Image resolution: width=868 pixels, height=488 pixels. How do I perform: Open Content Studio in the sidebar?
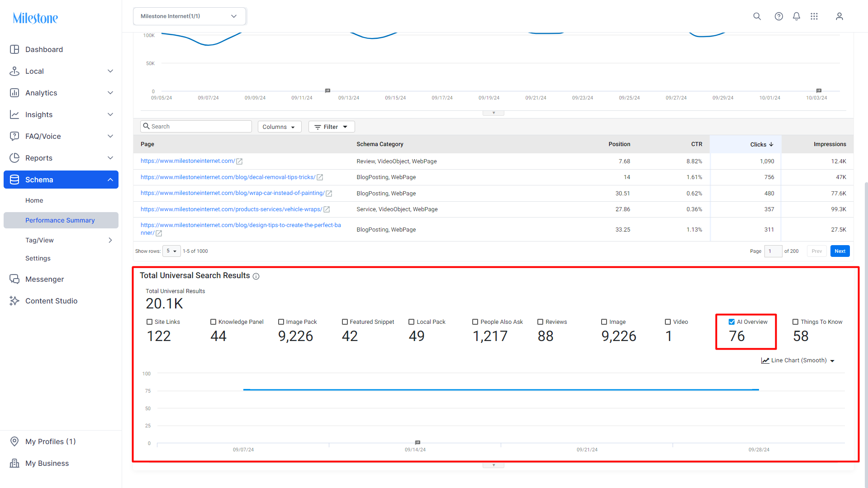coord(52,301)
